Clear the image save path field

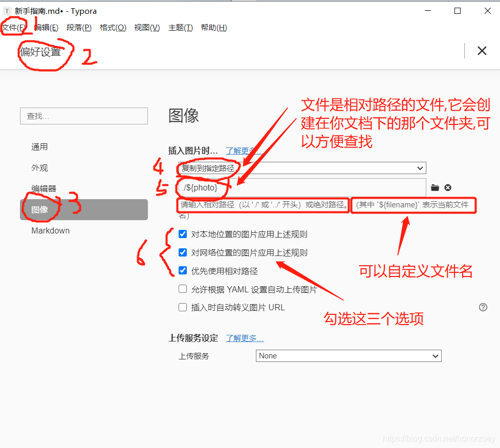click(448, 187)
